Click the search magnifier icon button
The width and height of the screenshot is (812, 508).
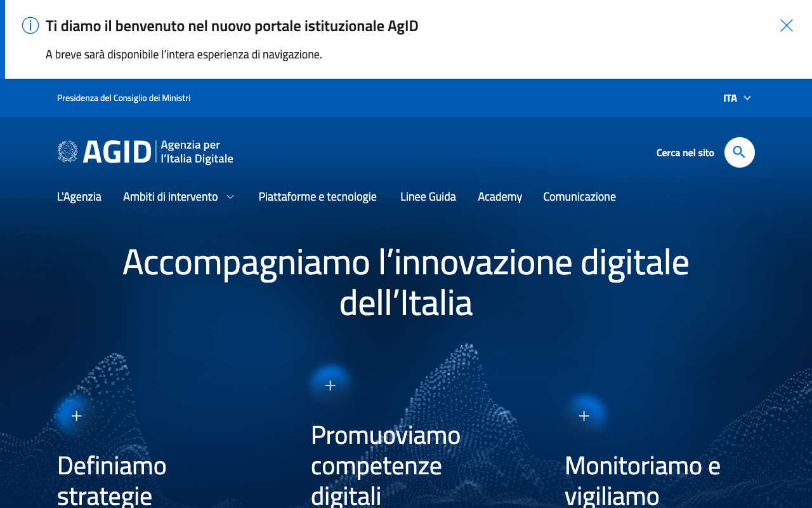tap(740, 152)
